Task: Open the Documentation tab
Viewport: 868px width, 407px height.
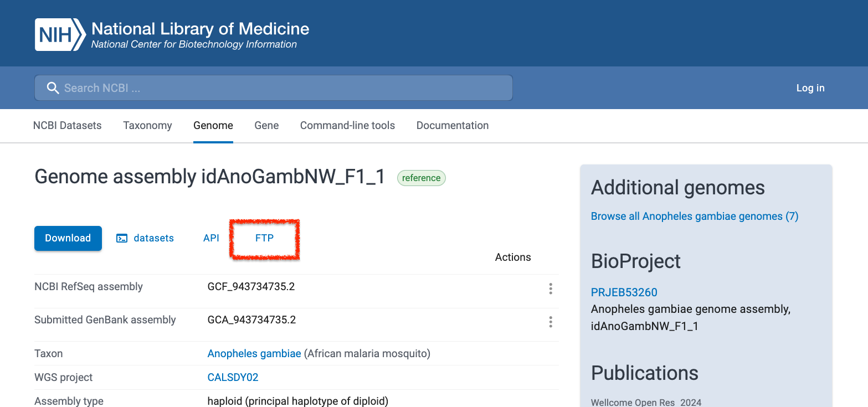Action: tap(452, 125)
